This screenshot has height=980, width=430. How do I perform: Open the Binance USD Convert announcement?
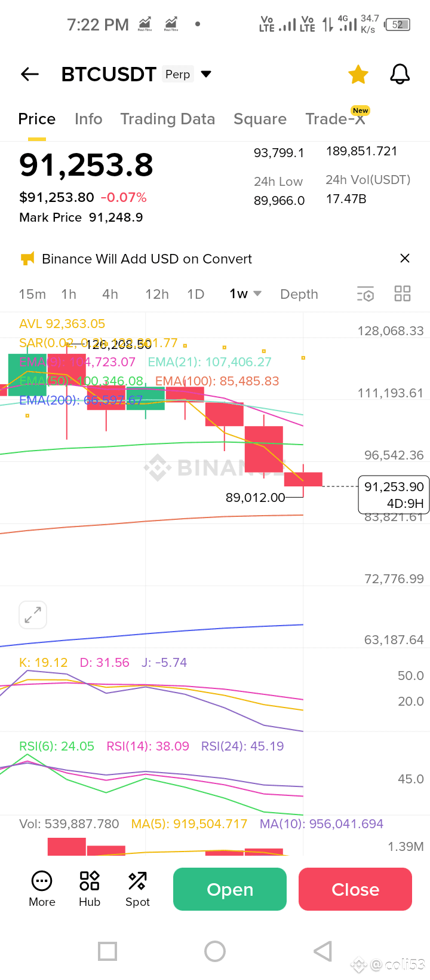[x=147, y=259]
